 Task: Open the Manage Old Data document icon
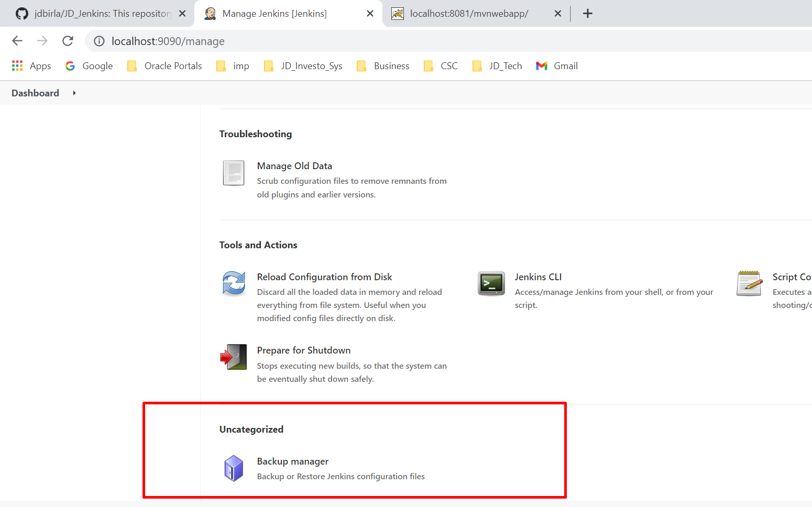click(x=234, y=173)
